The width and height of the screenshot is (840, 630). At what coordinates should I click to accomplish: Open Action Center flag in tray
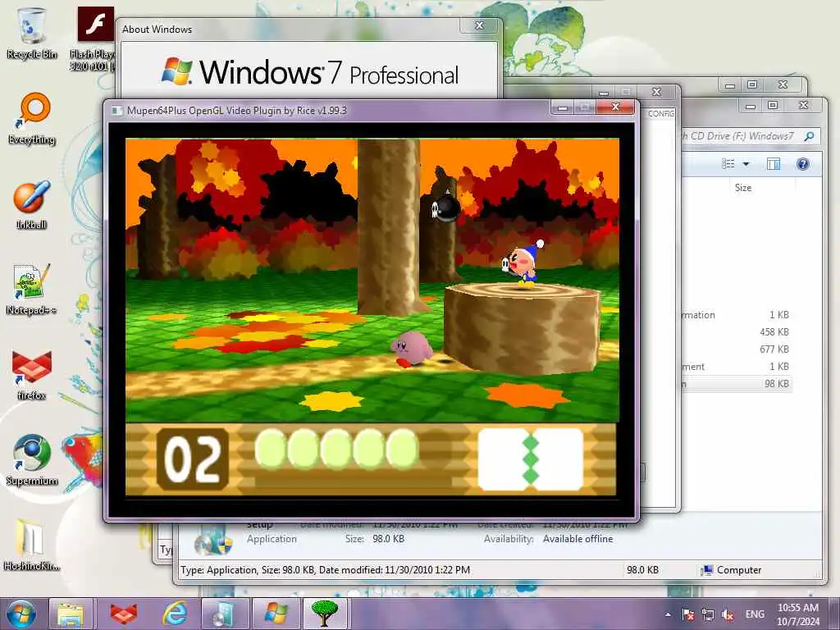tap(688, 614)
